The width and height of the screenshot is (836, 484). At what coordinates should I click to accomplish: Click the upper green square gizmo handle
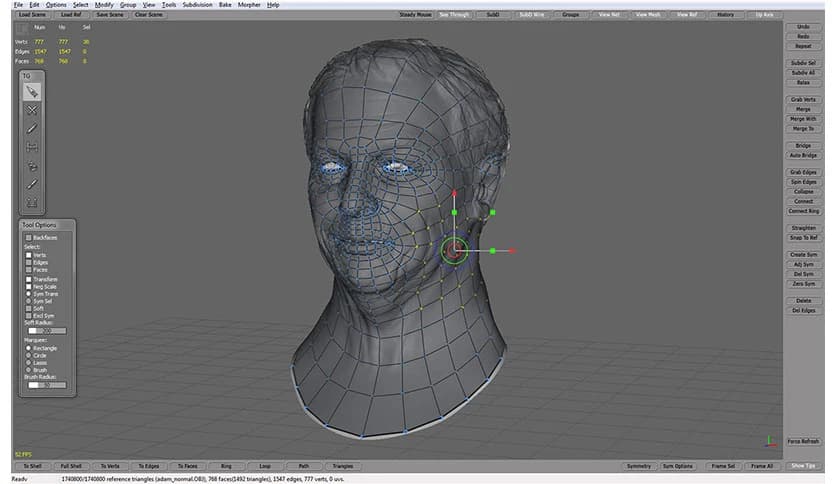pyautogui.click(x=454, y=212)
